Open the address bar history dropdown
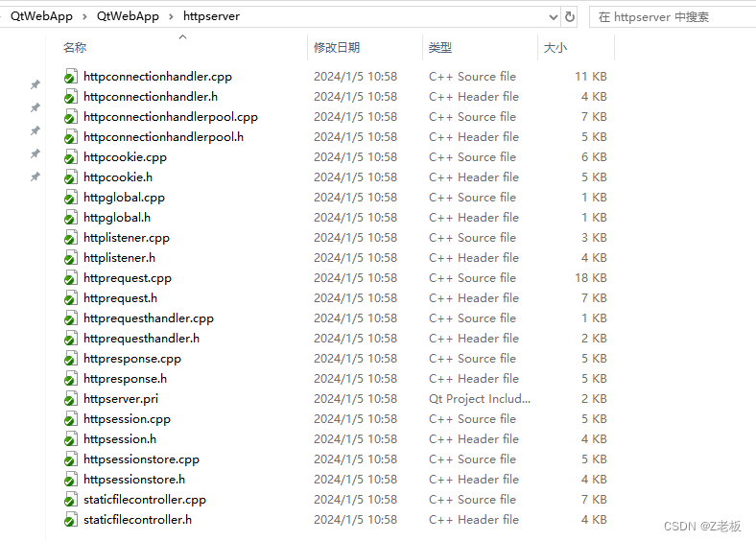 click(553, 17)
